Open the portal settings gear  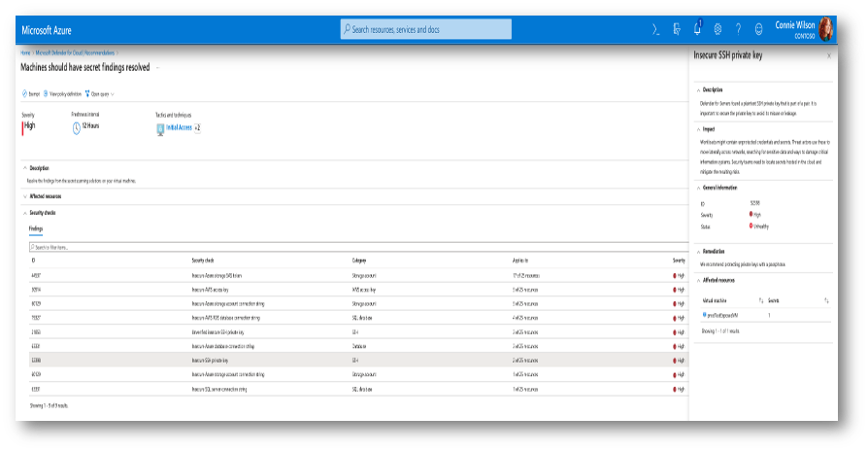[x=718, y=29]
